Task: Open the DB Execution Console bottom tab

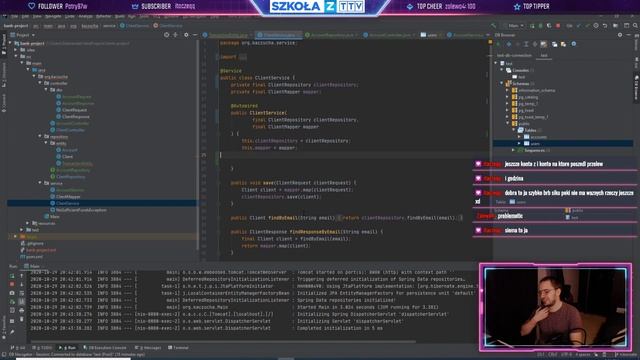Action: (x=104, y=348)
